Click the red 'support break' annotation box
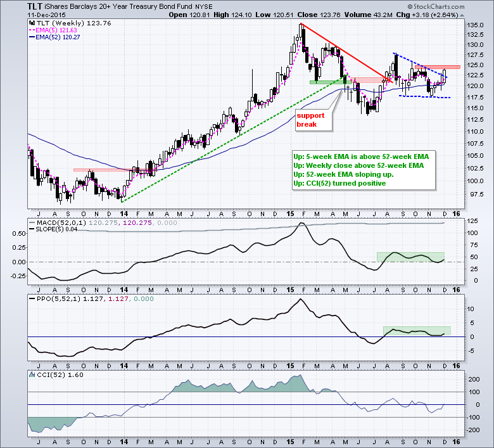The width and height of the screenshot is (494, 448). click(313, 120)
